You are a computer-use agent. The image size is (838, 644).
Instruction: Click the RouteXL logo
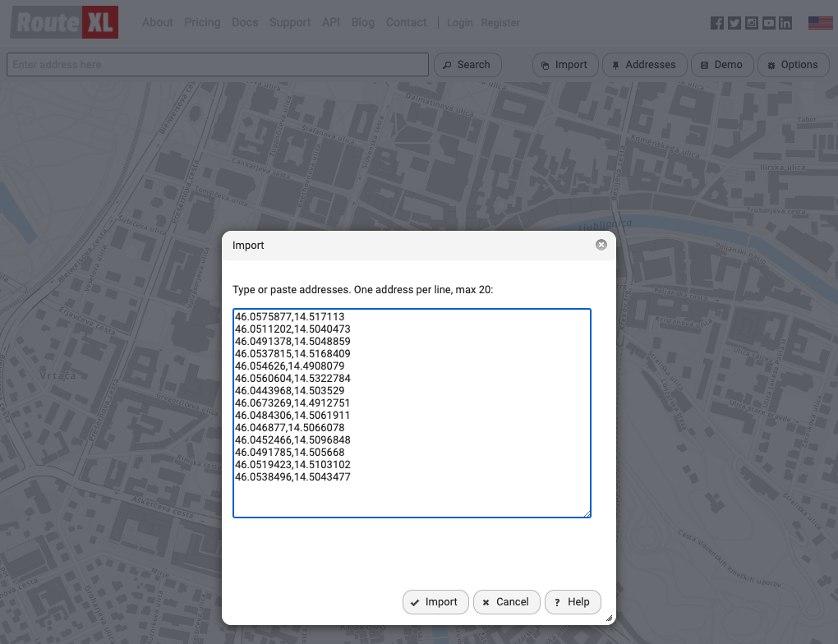tap(64, 22)
